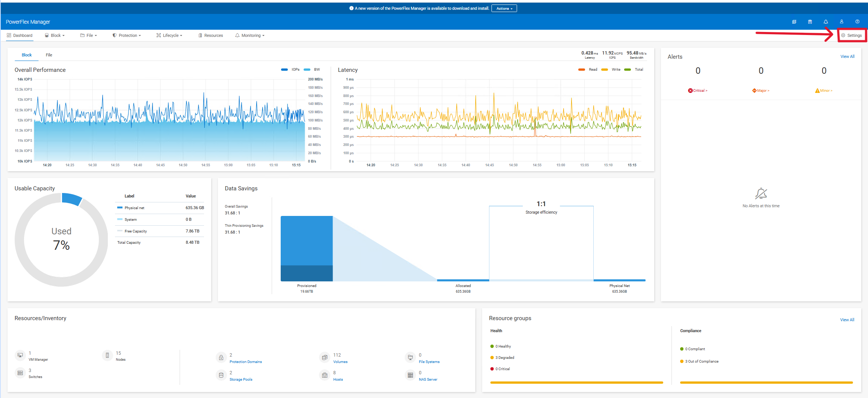Expand the Protection dropdown menu
Viewport: 868px width, 398px height.
point(127,35)
